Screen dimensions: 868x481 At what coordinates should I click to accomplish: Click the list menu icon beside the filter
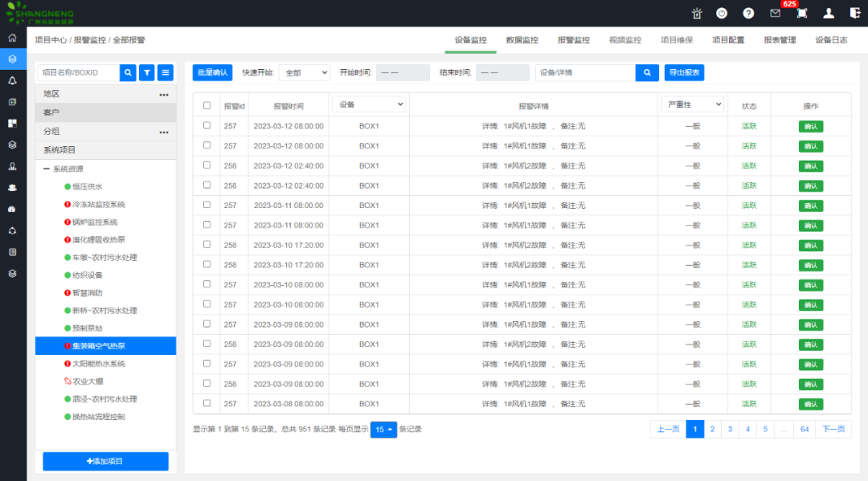click(x=166, y=73)
